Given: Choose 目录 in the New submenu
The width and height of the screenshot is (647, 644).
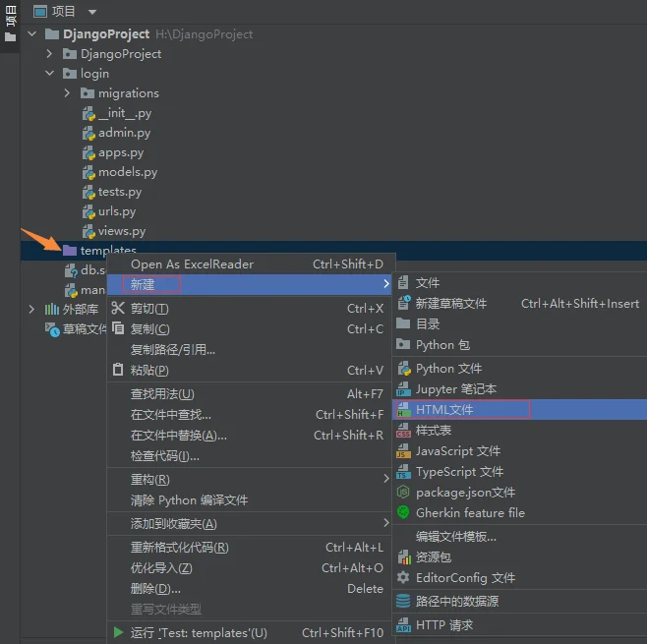Looking at the screenshot, I should tap(520, 323).
